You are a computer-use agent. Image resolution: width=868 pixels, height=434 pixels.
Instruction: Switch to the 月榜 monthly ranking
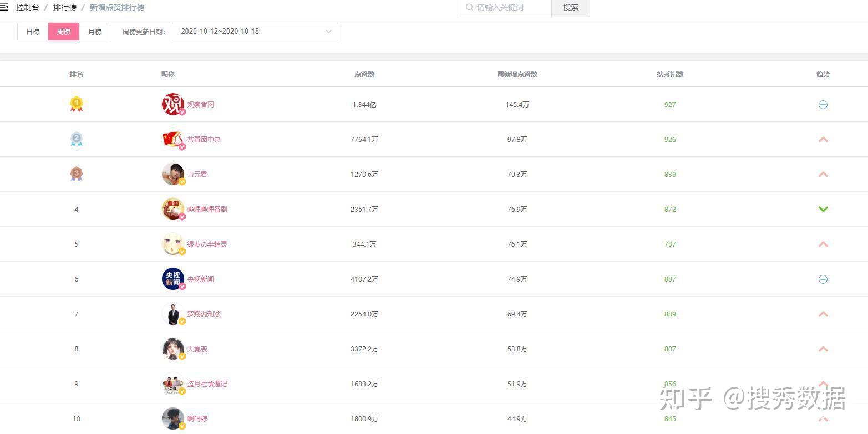95,32
